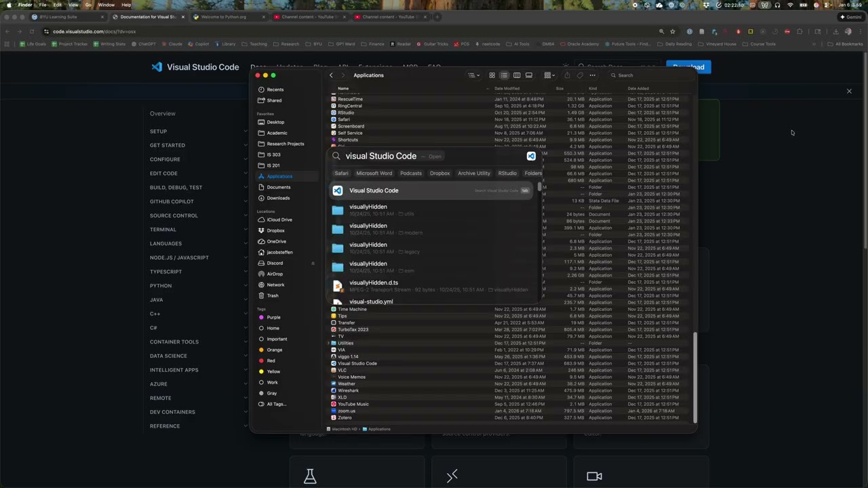Open iCloud Drive location in sidebar
Image resolution: width=868 pixels, height=488 pixels.
pos(279,220)
